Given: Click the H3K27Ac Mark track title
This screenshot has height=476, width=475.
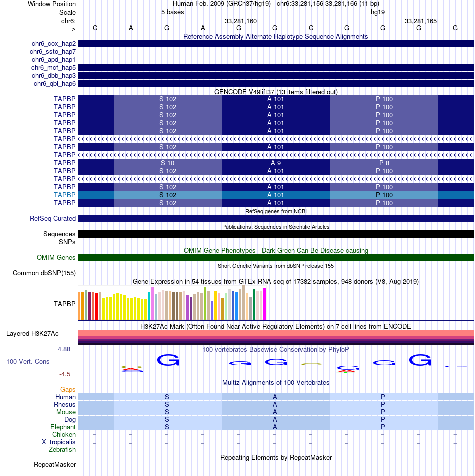Looking at the screenshot, I should pyautogui.click(x=276, y=326).
